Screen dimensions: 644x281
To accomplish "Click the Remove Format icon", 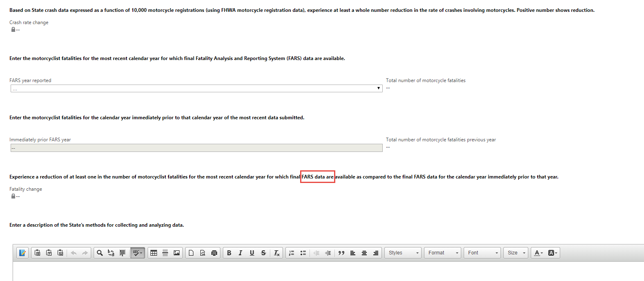I will [277, 253].
